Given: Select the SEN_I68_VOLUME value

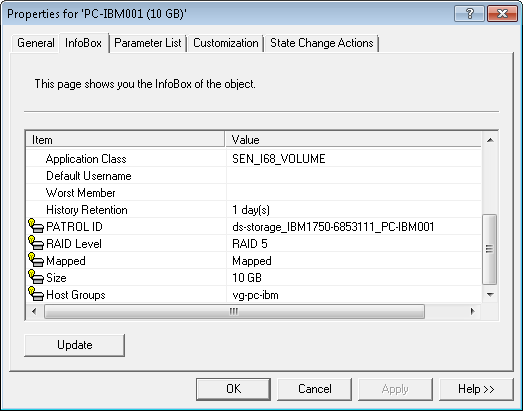Looking at the screenshot, I should coord(279,158).
